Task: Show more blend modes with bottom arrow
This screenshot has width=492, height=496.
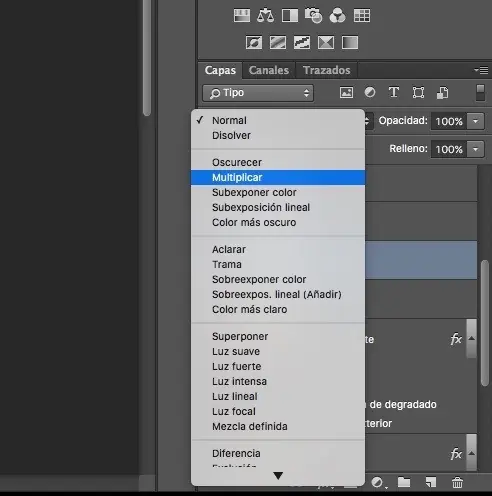Action: tap(278, 475)
